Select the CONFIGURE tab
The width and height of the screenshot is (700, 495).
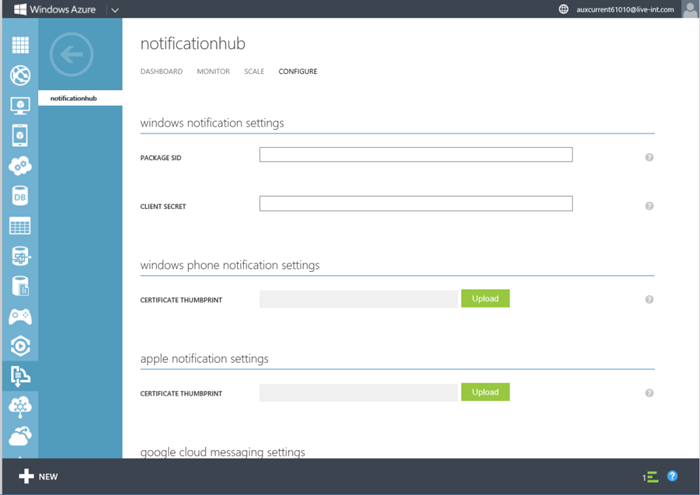coord(298,71)
